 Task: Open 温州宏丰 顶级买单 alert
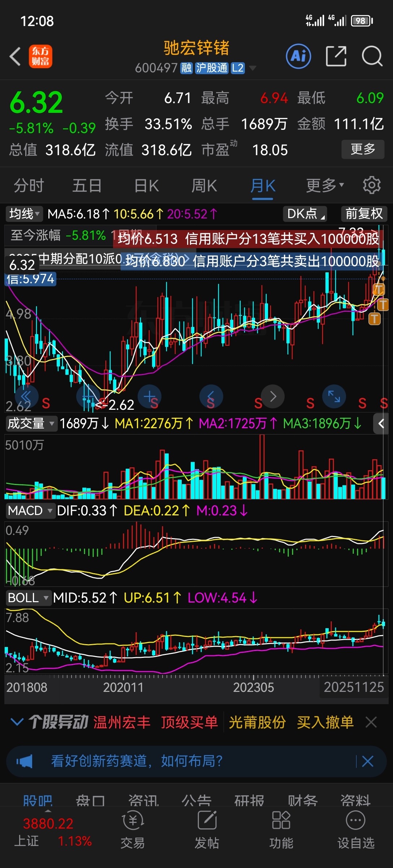click(x=156, y=722)
